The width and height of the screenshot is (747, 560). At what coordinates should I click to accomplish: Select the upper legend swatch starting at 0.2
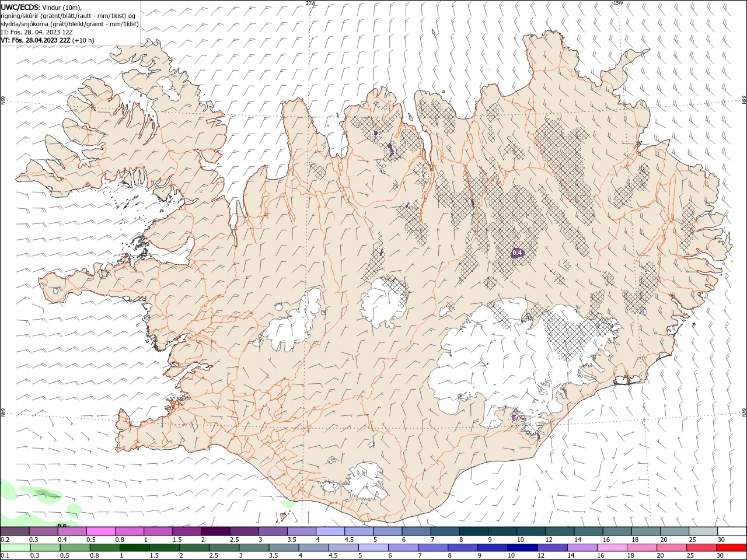(15, 531)
